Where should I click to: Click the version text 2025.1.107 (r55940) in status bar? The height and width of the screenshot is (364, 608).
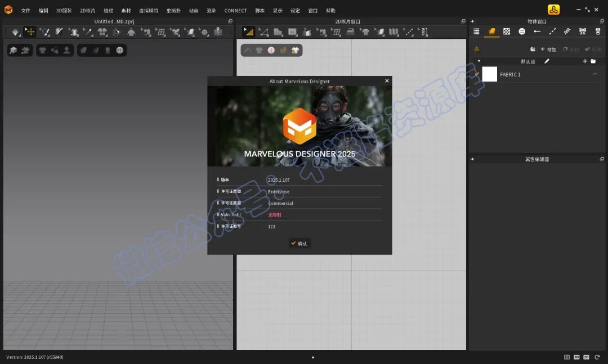(34, 357)
